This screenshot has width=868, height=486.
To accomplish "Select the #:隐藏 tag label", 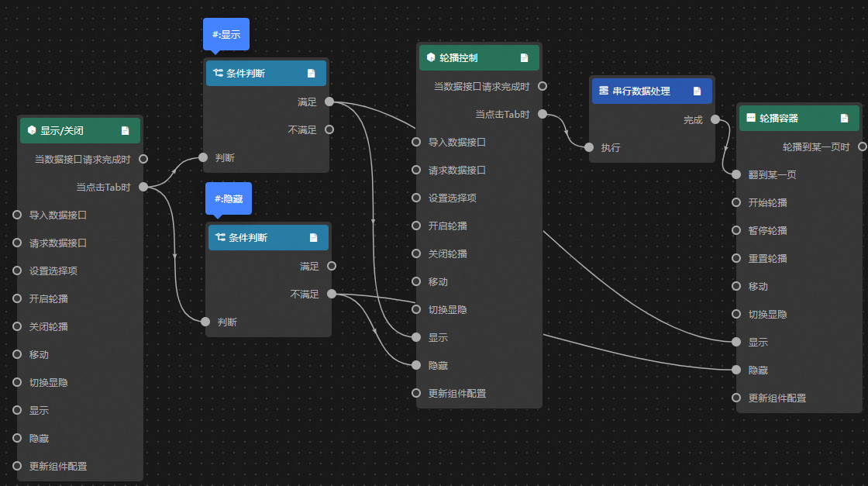I will [x=228, y=198].
